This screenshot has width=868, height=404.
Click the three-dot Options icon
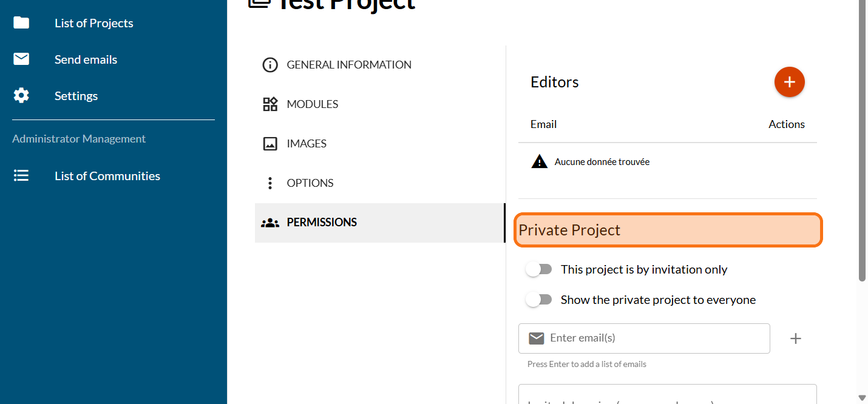click(x=270, y=183)
